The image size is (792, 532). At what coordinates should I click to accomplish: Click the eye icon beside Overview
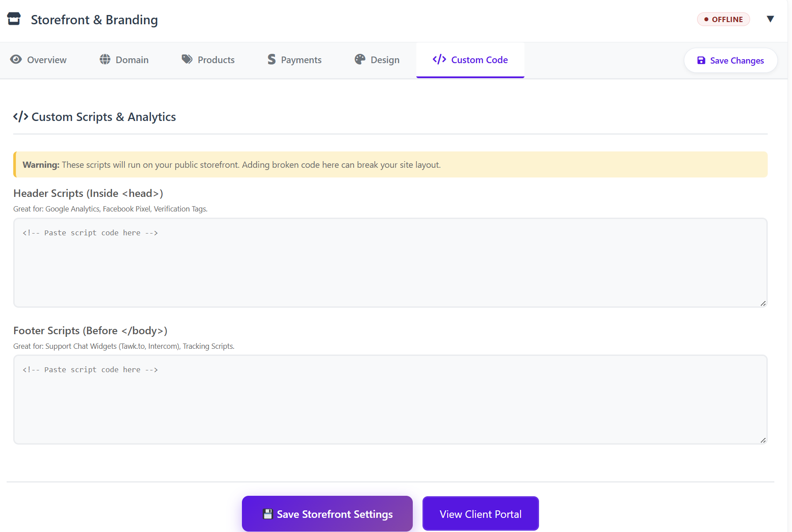coord(16,60)
